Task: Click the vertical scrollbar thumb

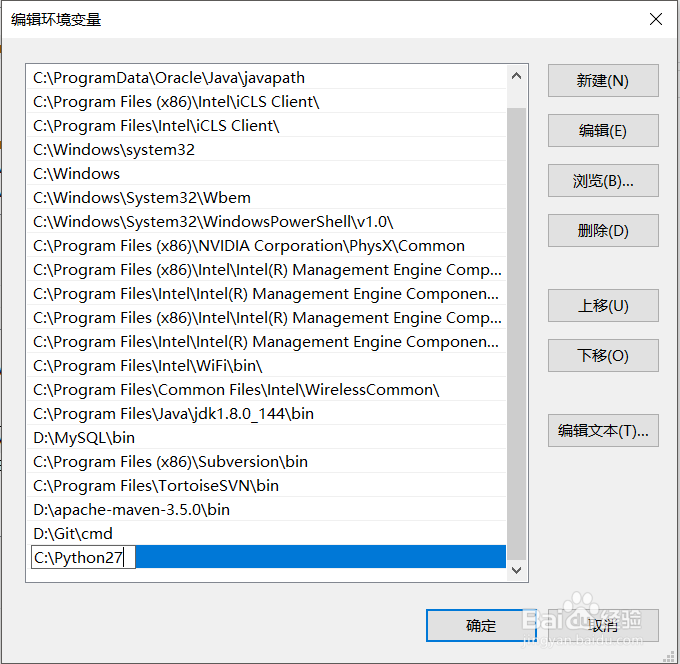Action: pyautogui.click(x=516, y=334)
